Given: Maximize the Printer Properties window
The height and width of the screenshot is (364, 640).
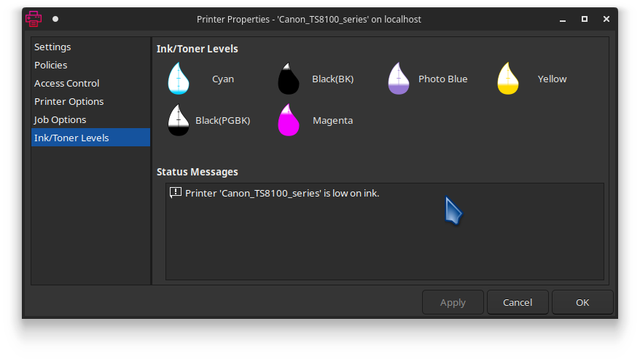Looking at the screenshot, I should tap(585, 19).
